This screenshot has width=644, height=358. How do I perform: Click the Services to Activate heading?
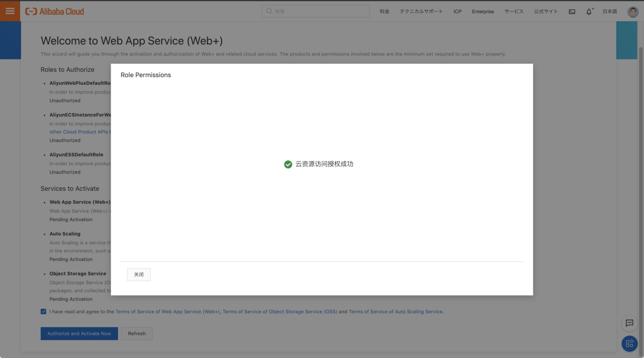[70, 188]
